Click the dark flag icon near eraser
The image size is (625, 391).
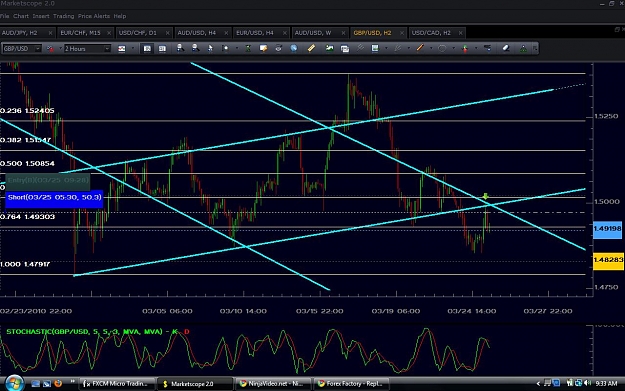click(487, 48)
